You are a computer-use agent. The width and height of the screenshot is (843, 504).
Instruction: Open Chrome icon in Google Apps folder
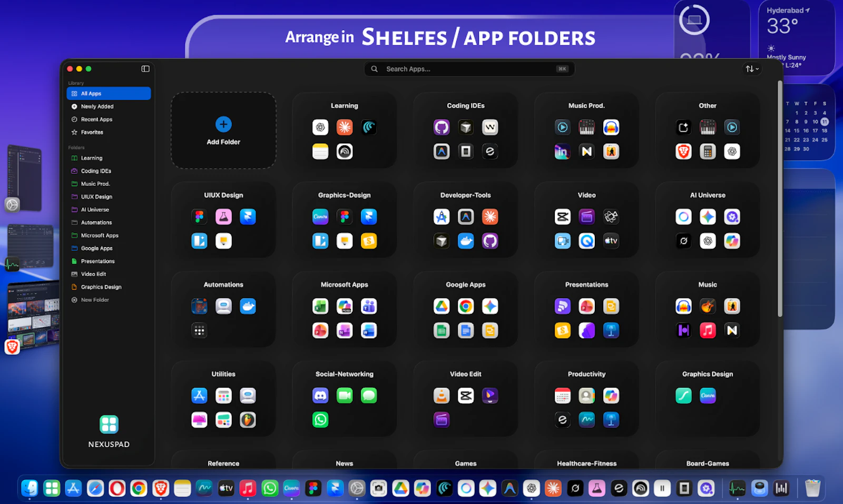[x=466, y=306]
